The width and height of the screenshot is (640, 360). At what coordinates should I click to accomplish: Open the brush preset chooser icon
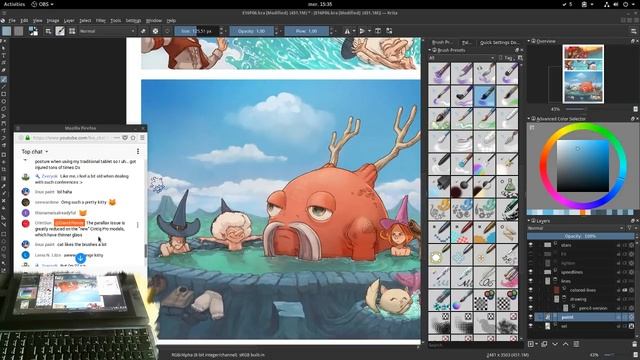pos(72,31)
